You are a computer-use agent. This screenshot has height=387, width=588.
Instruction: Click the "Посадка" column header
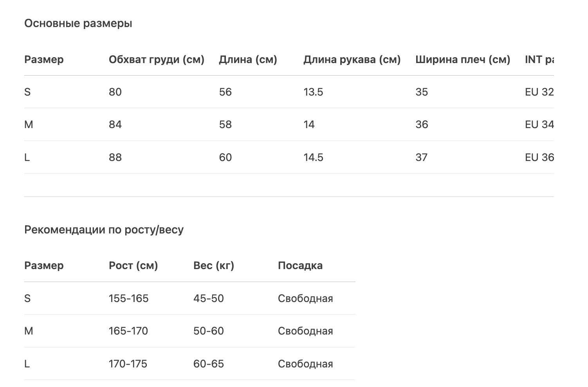(x=300, y=266)
